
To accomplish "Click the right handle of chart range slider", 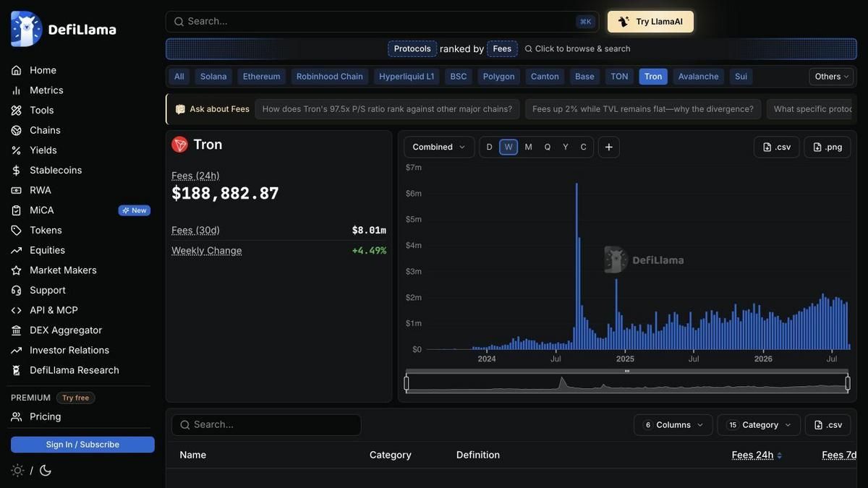I will (x=848, y=383).
